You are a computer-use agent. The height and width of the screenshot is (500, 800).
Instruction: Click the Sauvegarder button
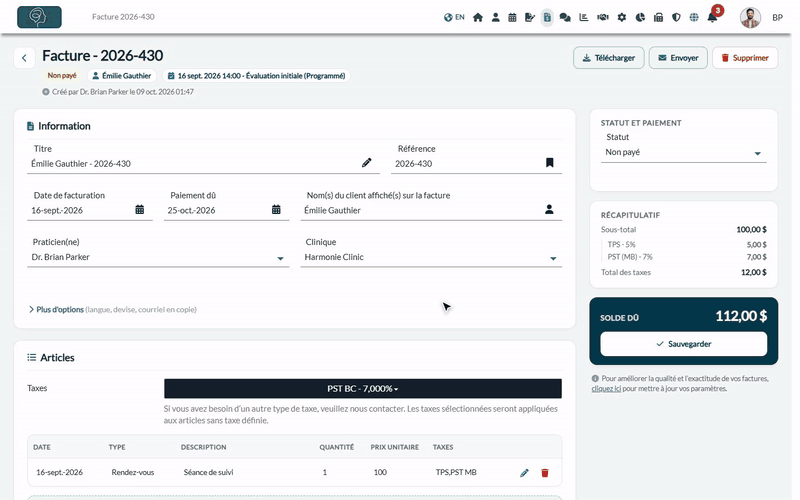[684, 344]
